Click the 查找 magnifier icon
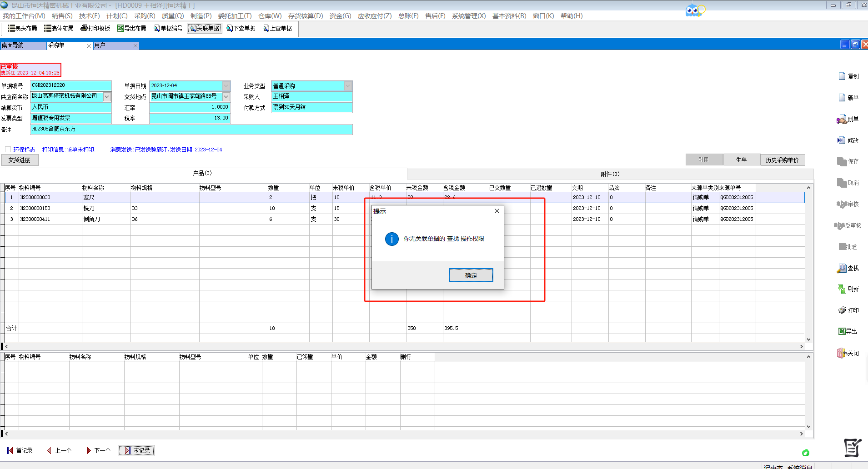This screenshot has width=868, height=469. point(842,268)
